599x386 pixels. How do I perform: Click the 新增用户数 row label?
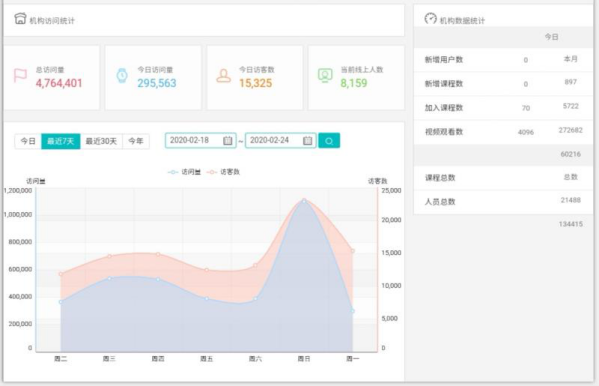pyautogui.click(x=444, y=60)
